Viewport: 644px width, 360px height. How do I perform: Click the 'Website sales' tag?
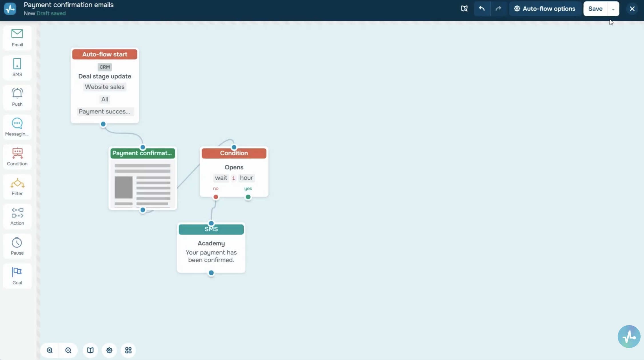(105, 87)
